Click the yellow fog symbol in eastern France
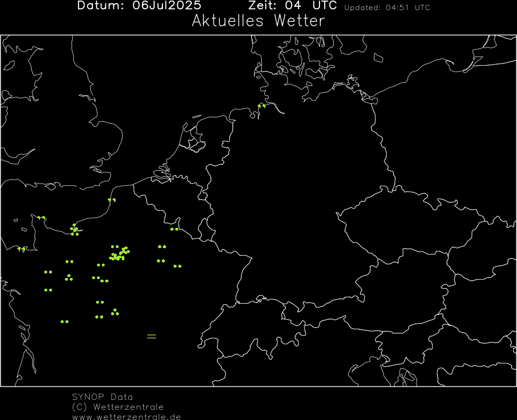 pos(151,336)
